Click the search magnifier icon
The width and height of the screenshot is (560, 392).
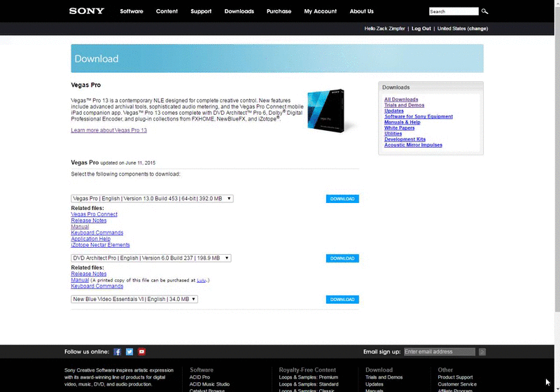tap(484, 11)
